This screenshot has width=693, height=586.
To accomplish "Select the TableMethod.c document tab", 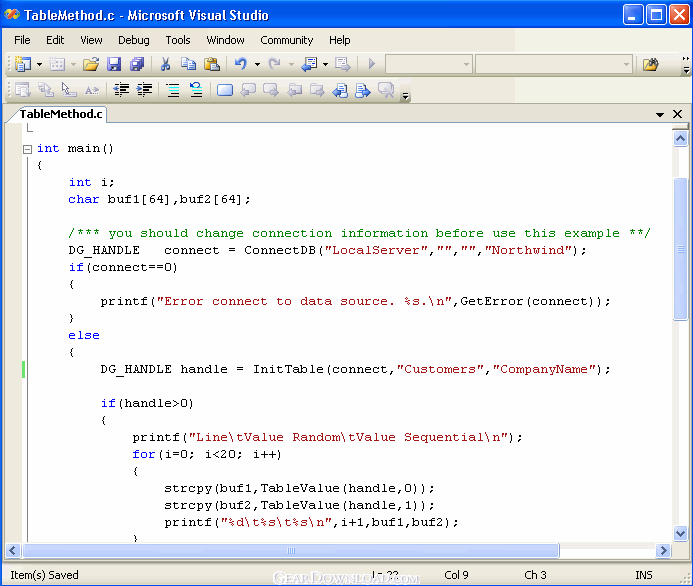I will click(x=60, y=114).
